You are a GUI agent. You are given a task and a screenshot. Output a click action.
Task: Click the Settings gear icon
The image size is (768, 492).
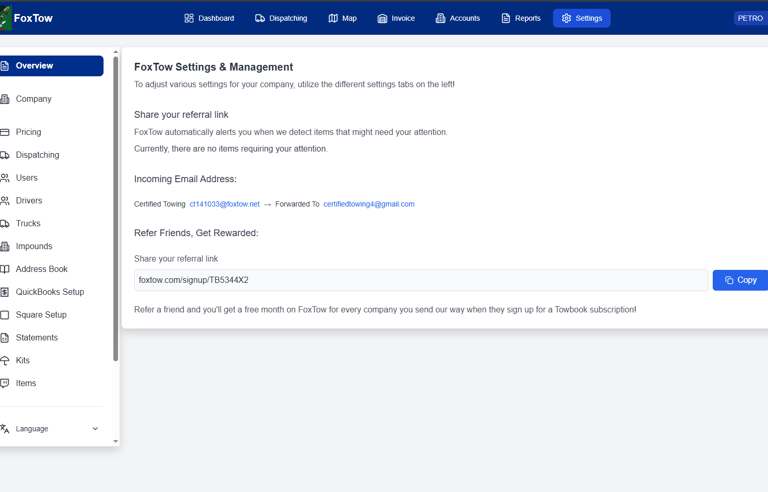[566, 18]
